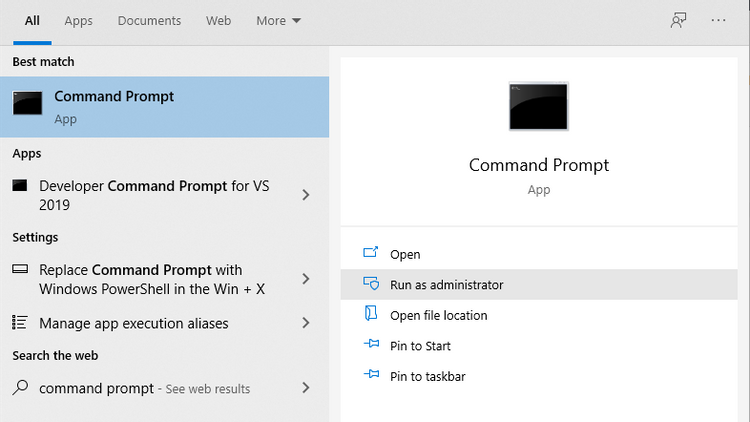Click Open for Command Prompt
This screenshot has width=750, height=422.
(x=405, y=254)
